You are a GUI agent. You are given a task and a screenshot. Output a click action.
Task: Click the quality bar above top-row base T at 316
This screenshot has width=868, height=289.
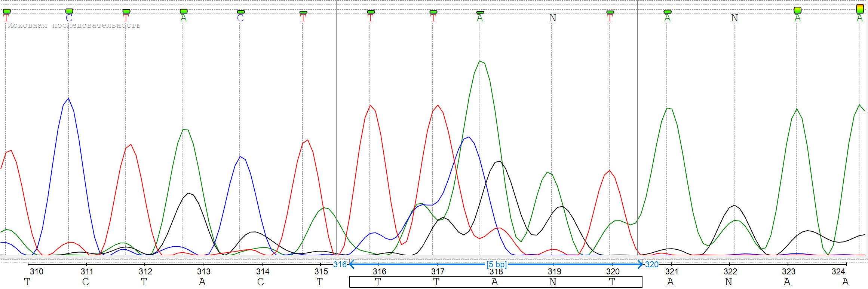(x=371, y=12)
